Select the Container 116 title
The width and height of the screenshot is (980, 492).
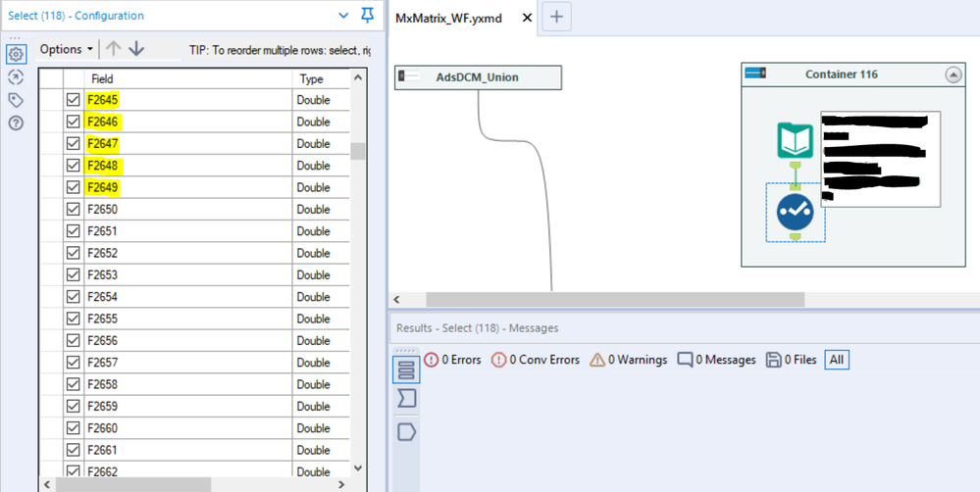pos(842,74)
